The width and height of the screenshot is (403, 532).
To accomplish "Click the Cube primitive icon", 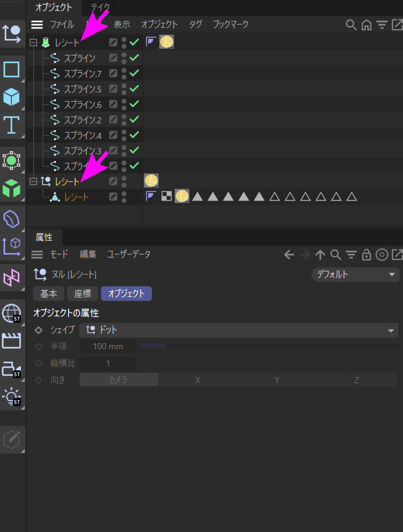I will pyautogui.click(x=12, y=97).
